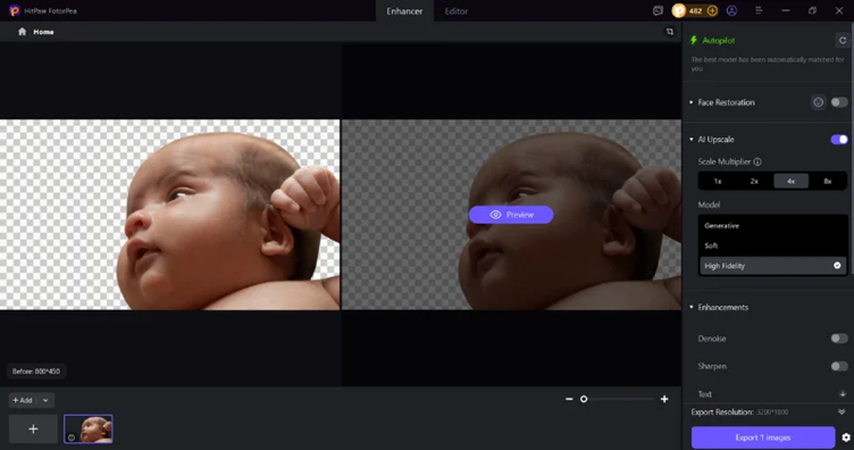The height and width of the screenshot is (450, 854).
Task: Open the feedback message icon in title bar
Action: coord(658,11)
